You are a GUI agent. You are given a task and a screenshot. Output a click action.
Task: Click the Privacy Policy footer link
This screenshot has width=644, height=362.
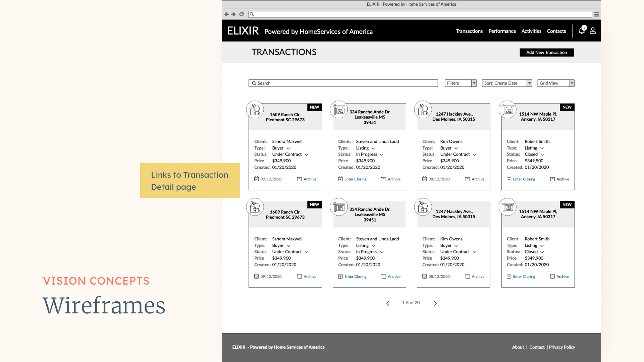tap(562, 347)
